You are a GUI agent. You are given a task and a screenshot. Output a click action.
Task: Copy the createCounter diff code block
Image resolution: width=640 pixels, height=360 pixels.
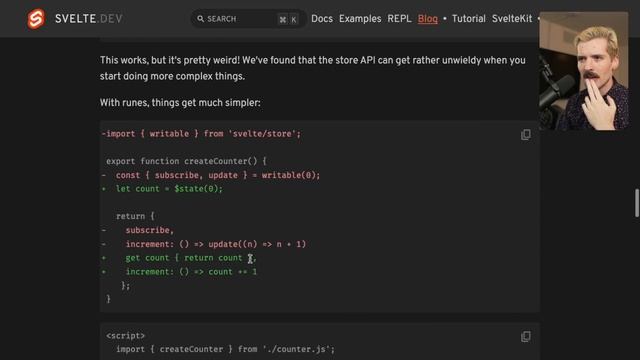tap(526, 135)
